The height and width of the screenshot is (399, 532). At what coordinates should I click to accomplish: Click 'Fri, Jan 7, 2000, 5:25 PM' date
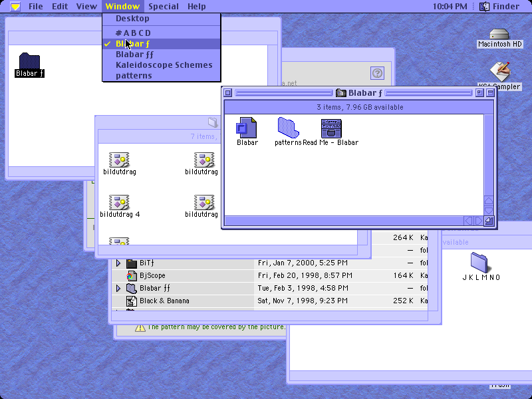click(x=303, y=263)
